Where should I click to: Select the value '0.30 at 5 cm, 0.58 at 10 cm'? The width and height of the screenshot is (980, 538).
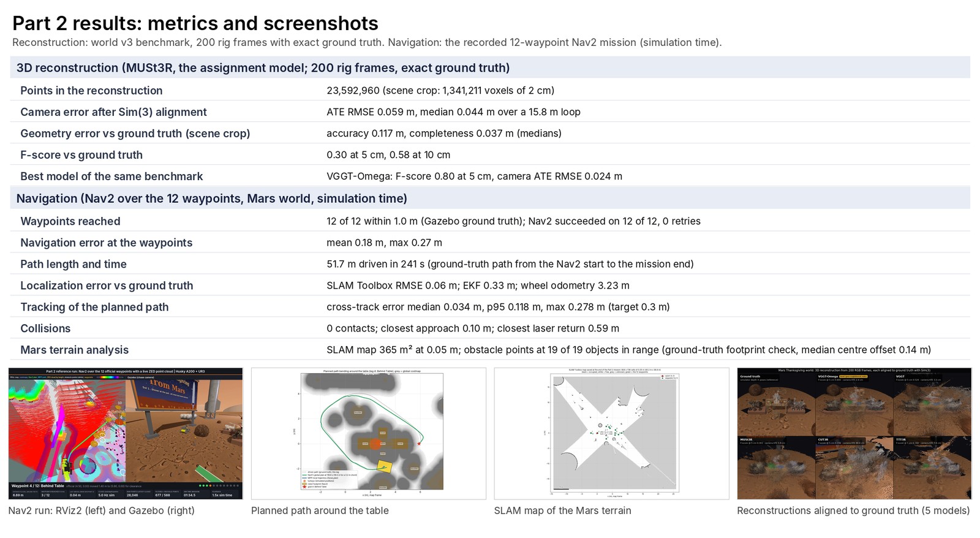click(388, 155)
